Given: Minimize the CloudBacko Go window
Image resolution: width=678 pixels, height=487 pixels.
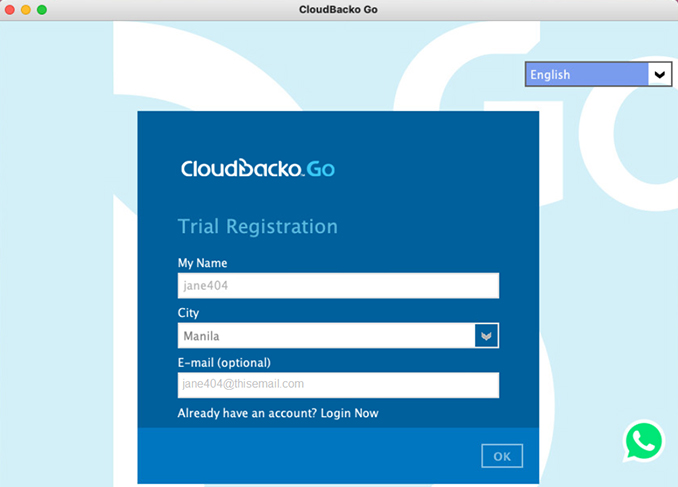Looking at the screenshot, I should pos(26,10).
